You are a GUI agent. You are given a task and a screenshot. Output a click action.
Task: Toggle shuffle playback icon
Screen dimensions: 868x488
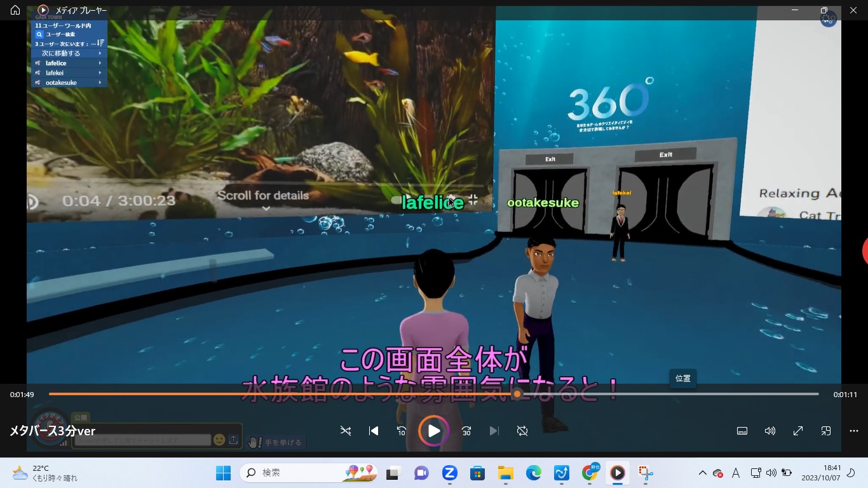[346, 431]
